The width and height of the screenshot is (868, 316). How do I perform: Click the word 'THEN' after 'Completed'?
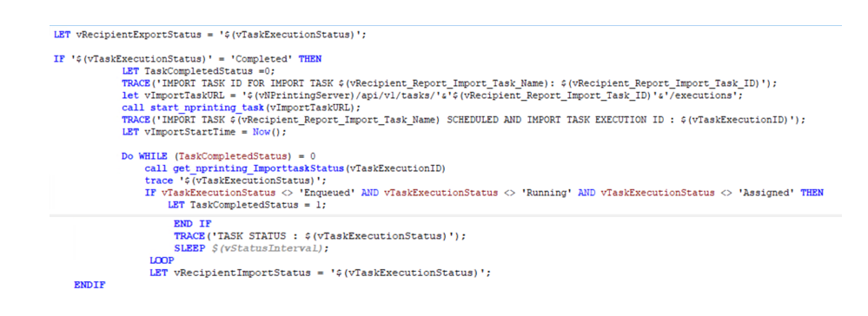310,59
